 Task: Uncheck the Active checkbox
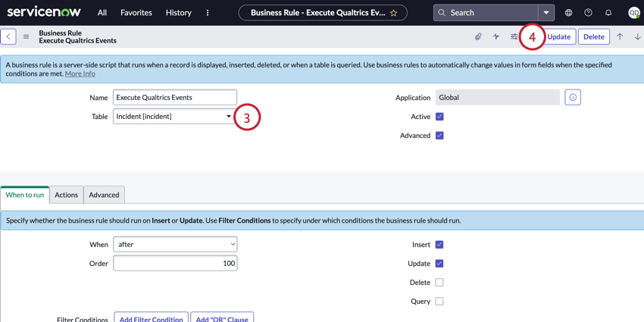(x=439, y=117)
